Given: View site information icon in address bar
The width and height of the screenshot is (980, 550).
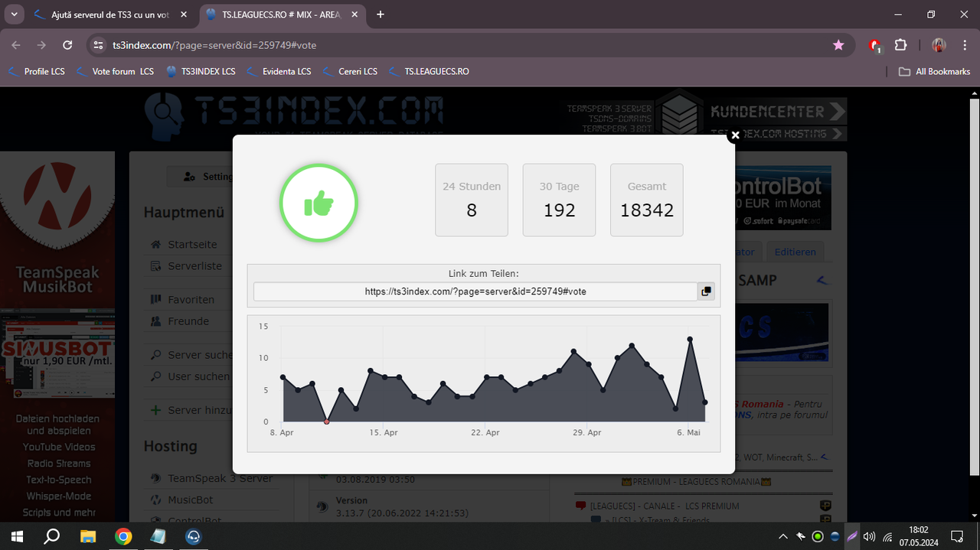Looking at the screenshot, I should pyautogui.click(x=97, y=45).
